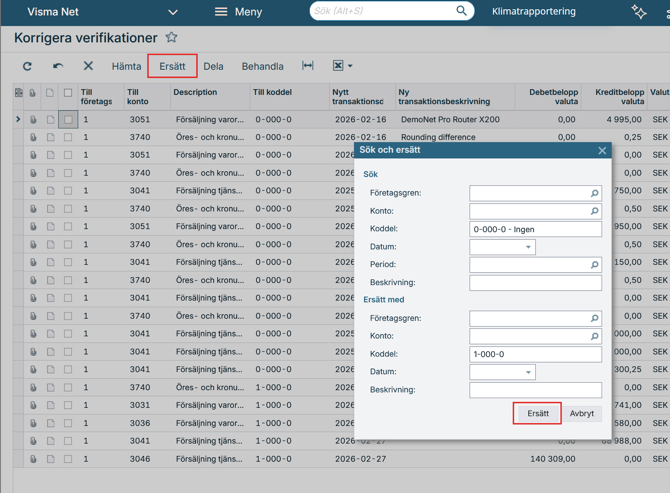This screenshot has height=493, width=670.
Task: Expand the Visma Net company dropdown chevron
Action: [172, 12]
